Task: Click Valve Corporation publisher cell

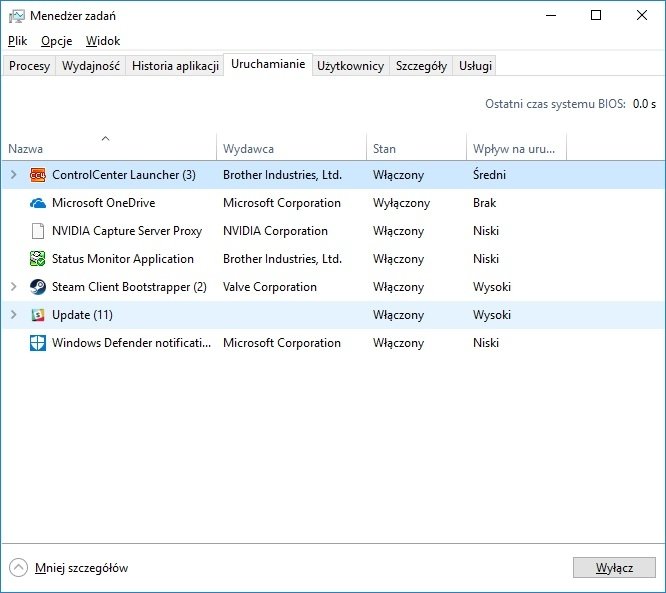Action: [x=270, y=287]
